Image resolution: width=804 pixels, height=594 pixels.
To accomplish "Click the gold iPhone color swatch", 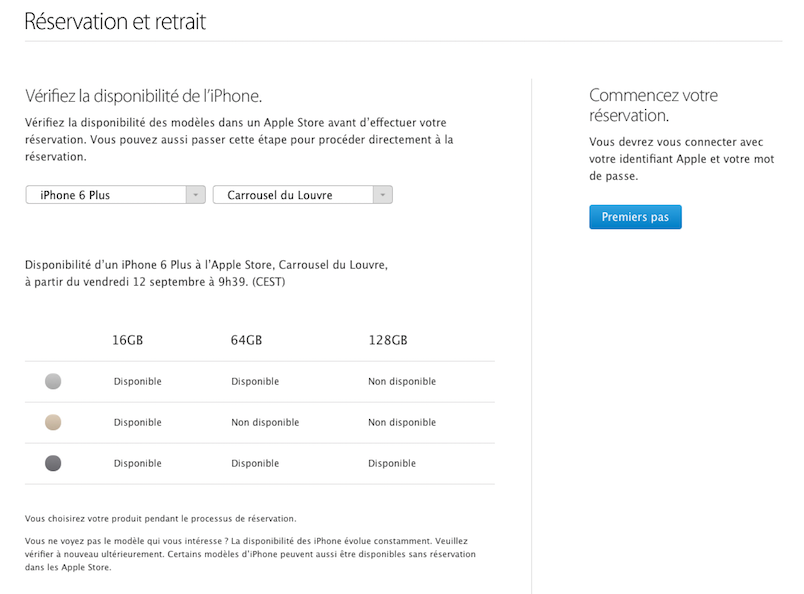I will (x=53, y=423).
